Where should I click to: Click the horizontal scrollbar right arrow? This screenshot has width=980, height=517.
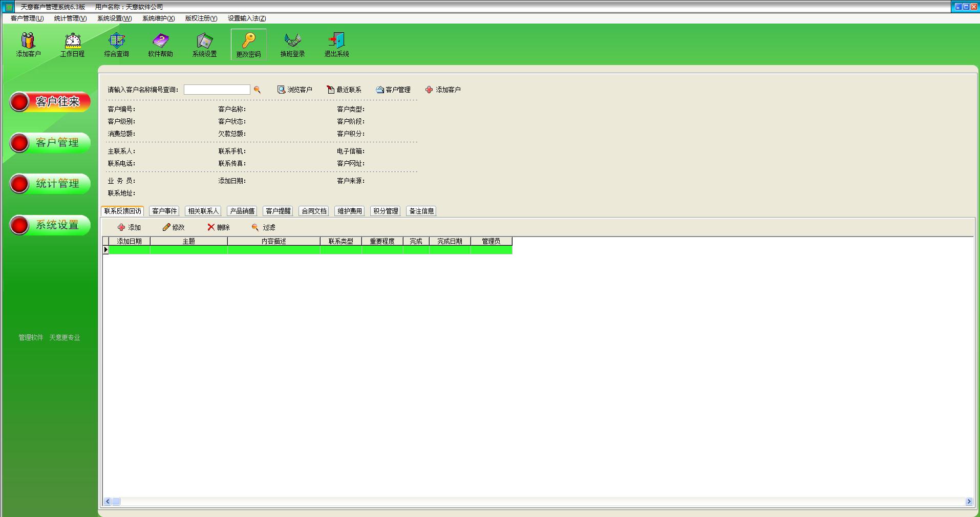(x=969, y=502)
